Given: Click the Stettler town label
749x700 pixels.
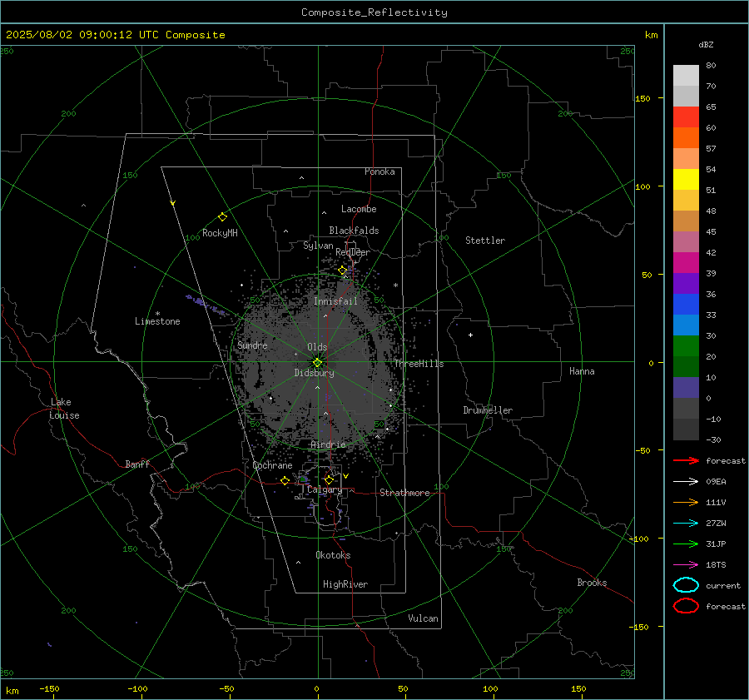Looking at the screenshot, I should coord(485,241).
